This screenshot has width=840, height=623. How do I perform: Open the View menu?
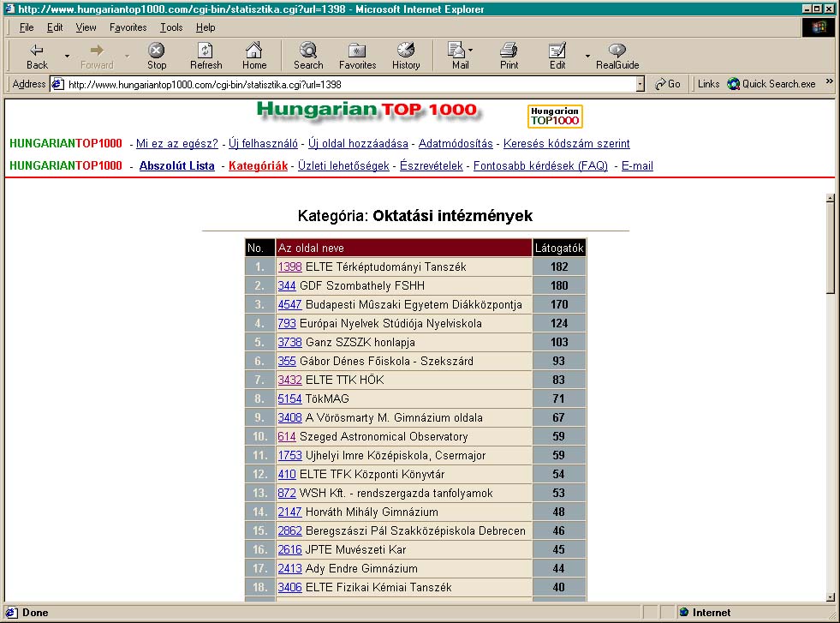[86, 27]
